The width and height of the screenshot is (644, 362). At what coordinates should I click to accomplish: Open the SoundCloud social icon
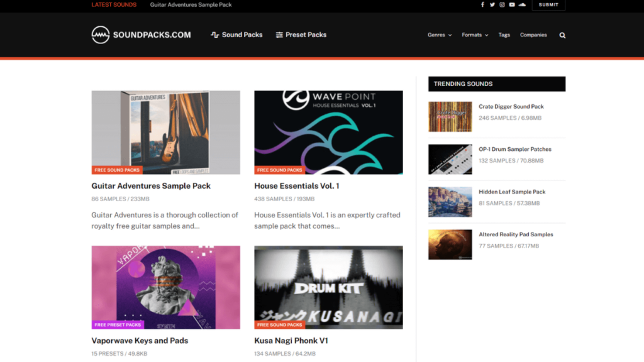click(x=522, y=4)
